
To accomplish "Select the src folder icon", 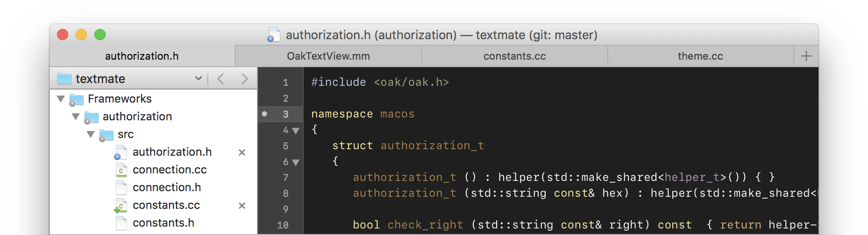I will [x=106, y=135].
